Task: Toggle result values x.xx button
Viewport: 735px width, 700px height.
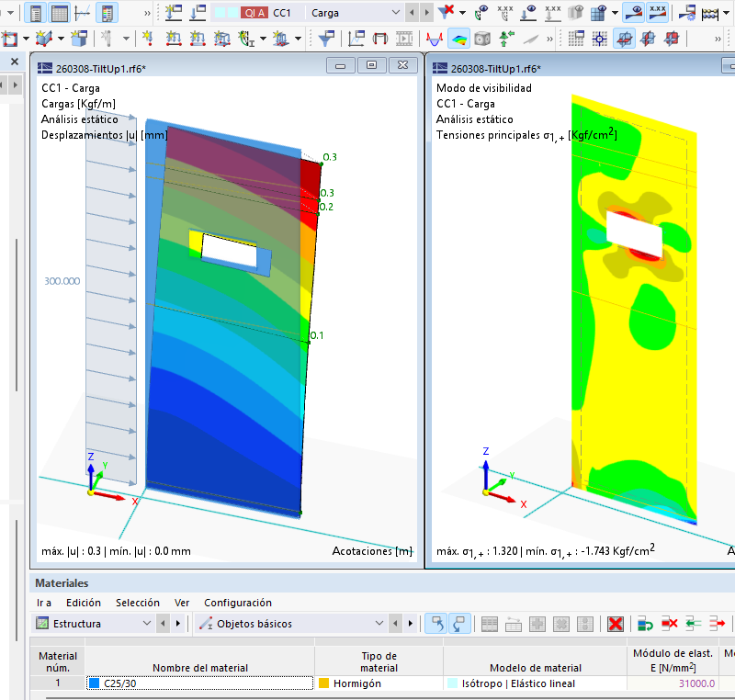Action: [657, 13]
